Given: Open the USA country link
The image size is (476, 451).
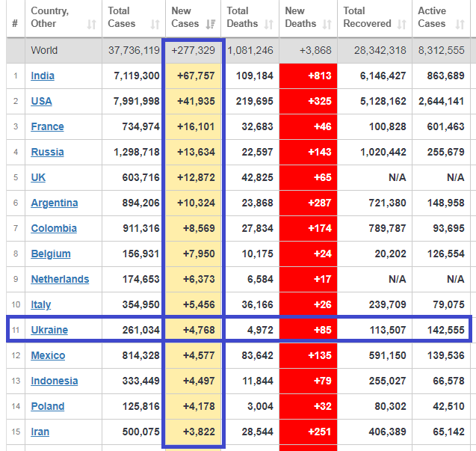Looking at the screenshot, I should [x=41, y=102].
